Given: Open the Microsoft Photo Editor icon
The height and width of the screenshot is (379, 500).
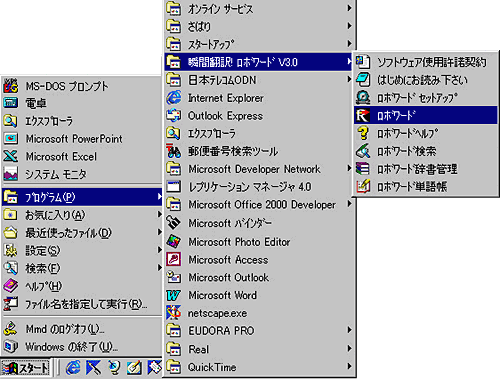Looking at the screenshot, I should (x=174, y=241).
